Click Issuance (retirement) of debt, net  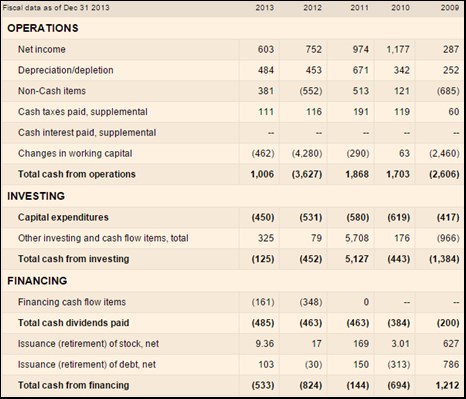(x=87, y=364)
